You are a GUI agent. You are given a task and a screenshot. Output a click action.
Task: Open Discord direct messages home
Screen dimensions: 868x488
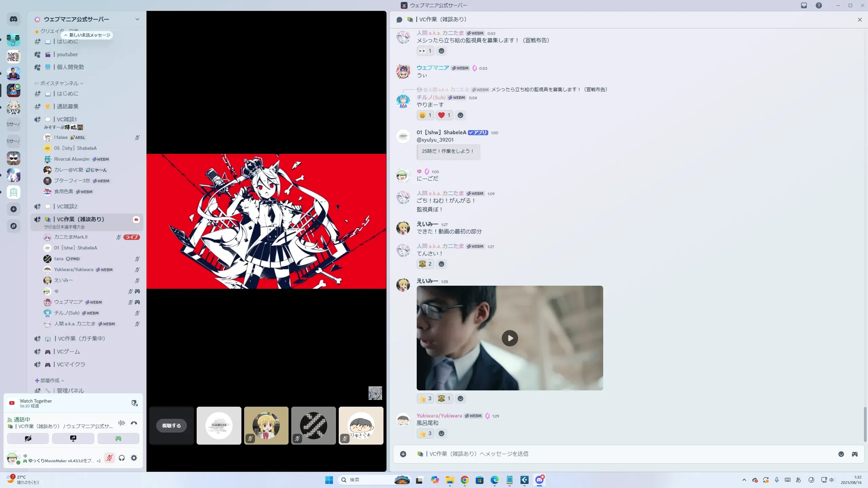[x=14, y=19]
